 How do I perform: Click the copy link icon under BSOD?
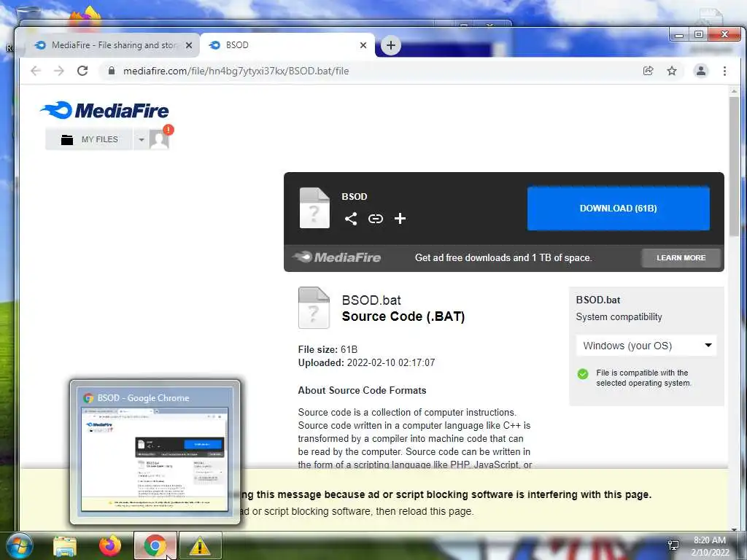376,219
